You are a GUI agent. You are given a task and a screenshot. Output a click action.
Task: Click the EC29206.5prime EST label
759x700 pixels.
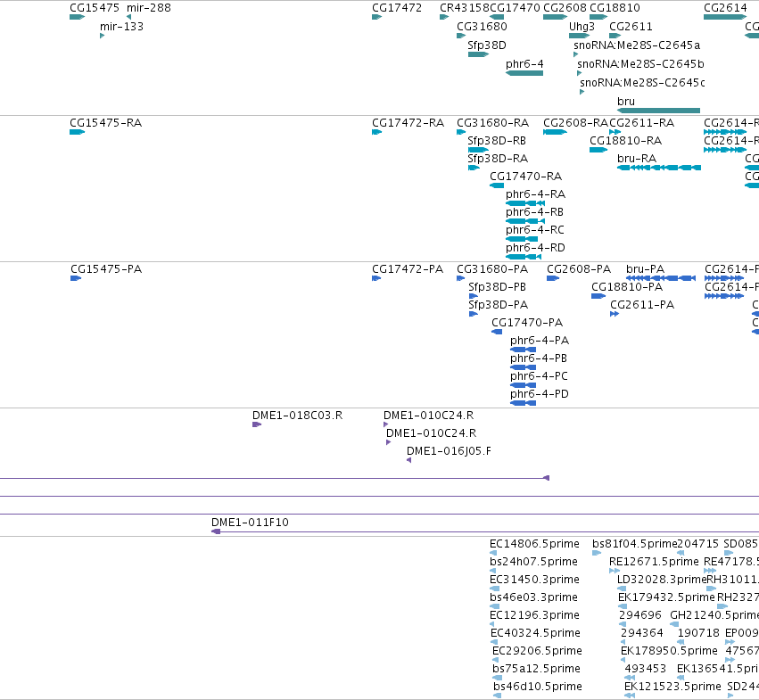[x=537, y=652]
